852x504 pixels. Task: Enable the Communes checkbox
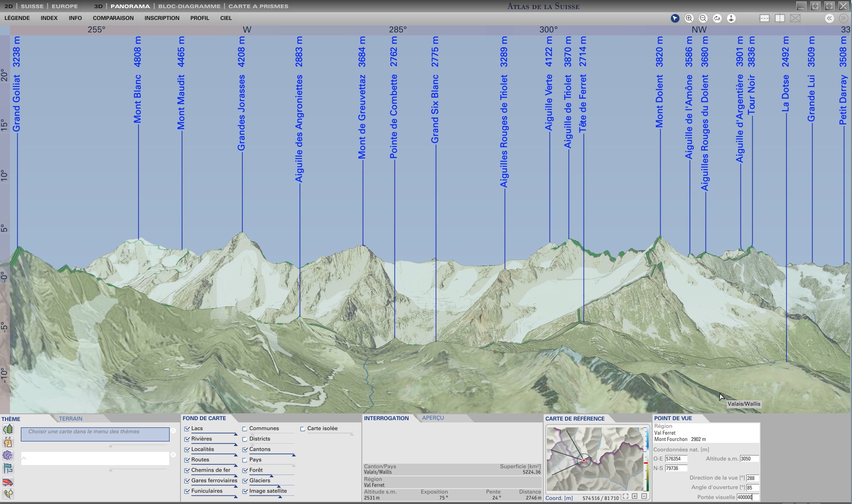245,429
